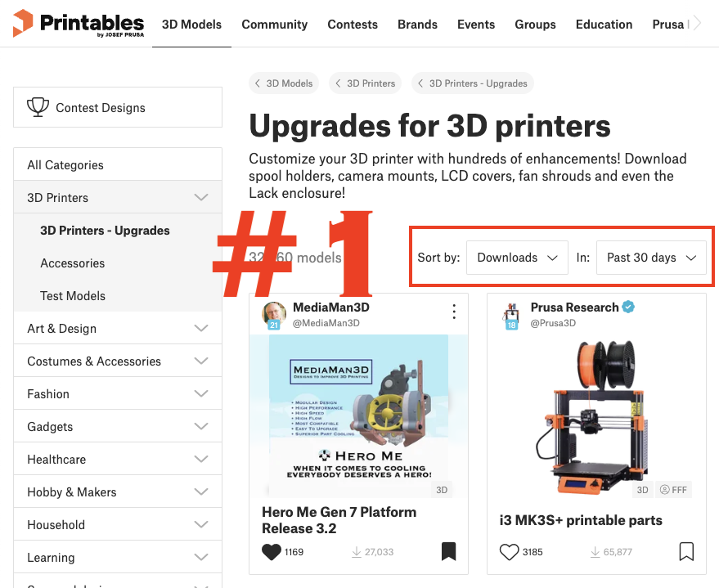
Task: Click the Prusa Research author name
Action: click(574, 307)
